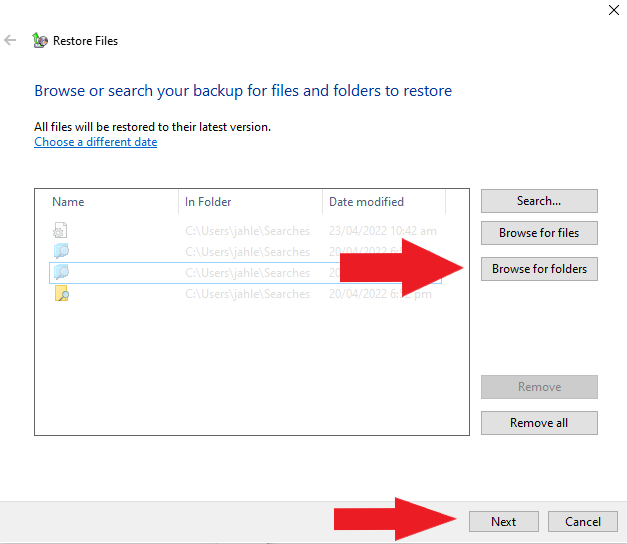Cancel the restore wizard
The width and height of the screenshot is (627, 544).
[583, 522]
